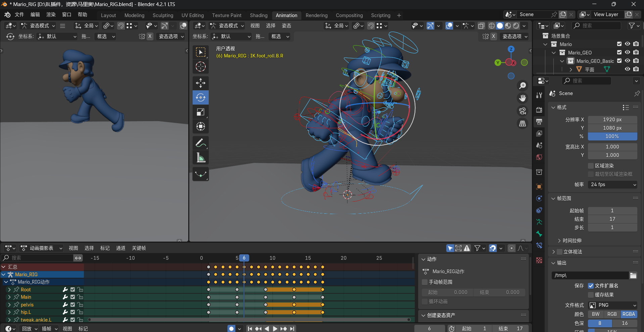644x332 pixels.
Task: Click the play animation button
Action: (275, 329)
